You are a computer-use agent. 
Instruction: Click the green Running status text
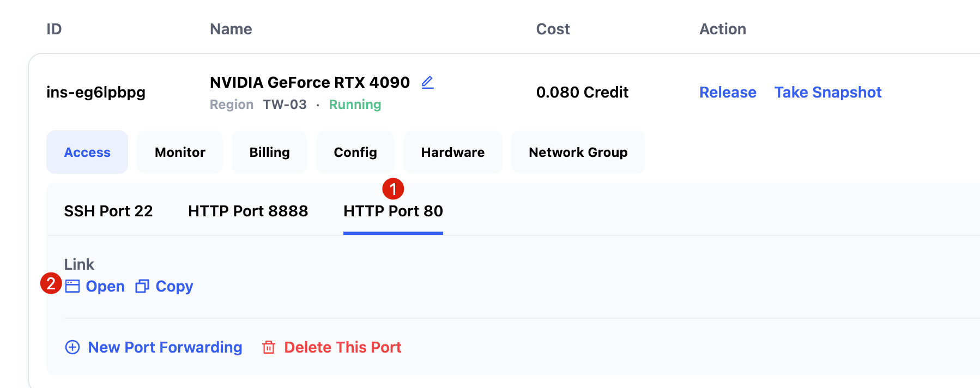click(355, 105)
